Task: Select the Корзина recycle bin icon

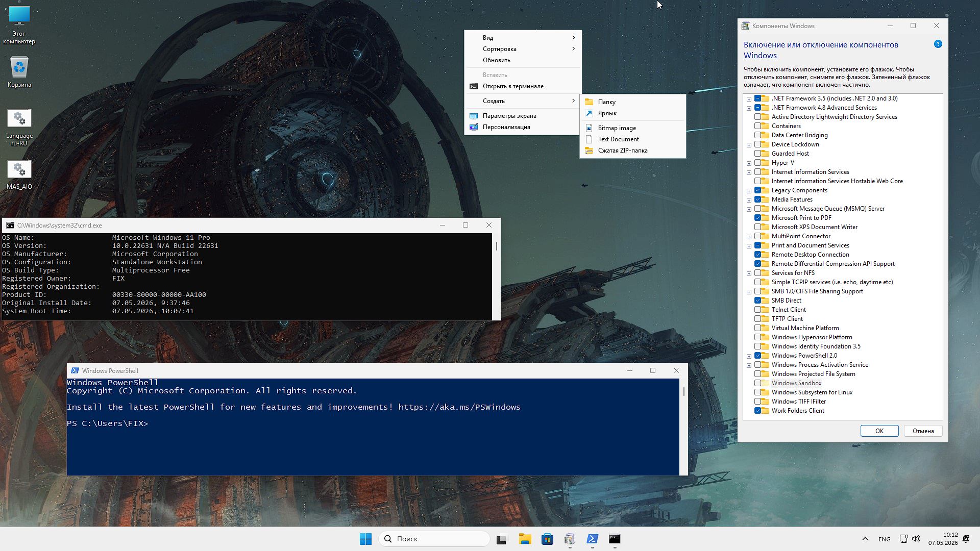Action: click(x=19, y=71)
